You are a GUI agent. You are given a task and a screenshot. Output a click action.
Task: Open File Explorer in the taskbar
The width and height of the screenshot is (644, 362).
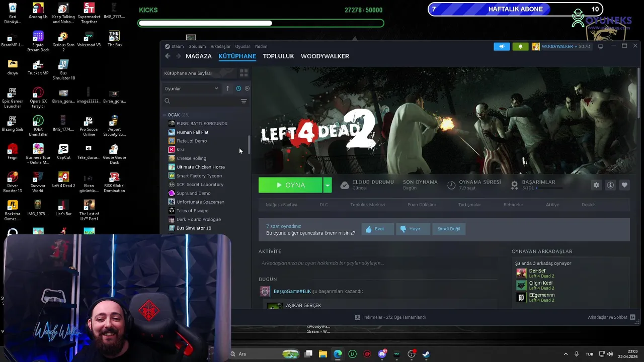323,354
